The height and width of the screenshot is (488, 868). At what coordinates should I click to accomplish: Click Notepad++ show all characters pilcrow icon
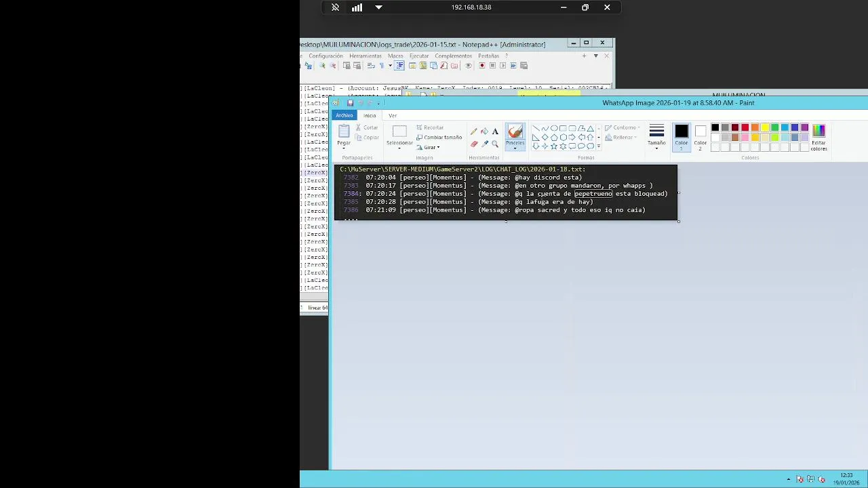coord(381,66)
